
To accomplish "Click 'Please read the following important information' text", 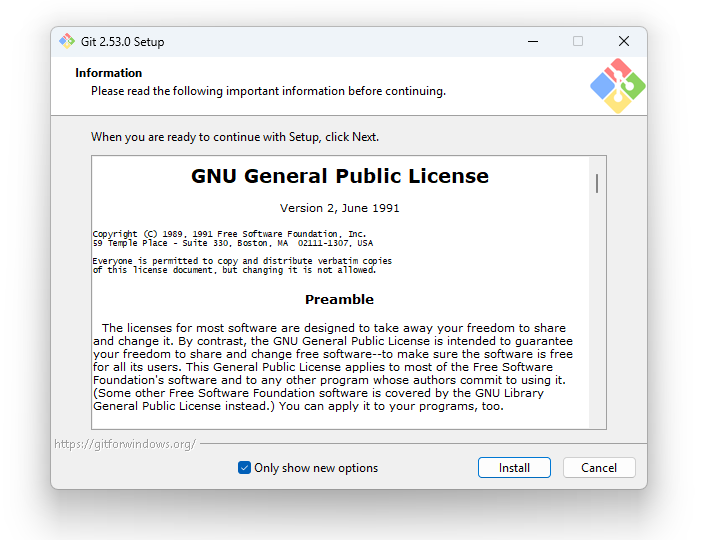I will click(x=268, y=91).
